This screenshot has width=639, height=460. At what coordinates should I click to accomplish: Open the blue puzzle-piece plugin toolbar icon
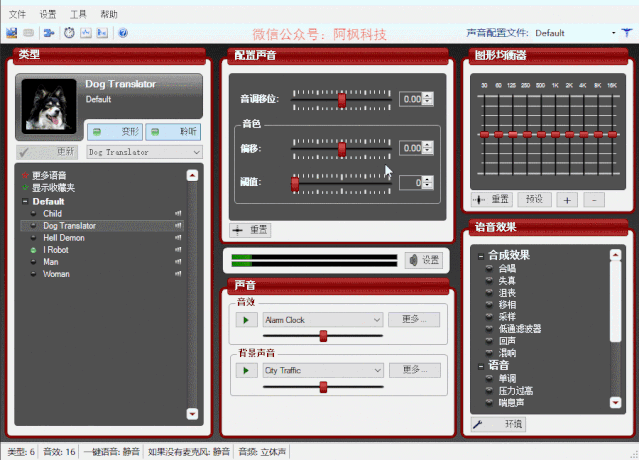(49, 33)
